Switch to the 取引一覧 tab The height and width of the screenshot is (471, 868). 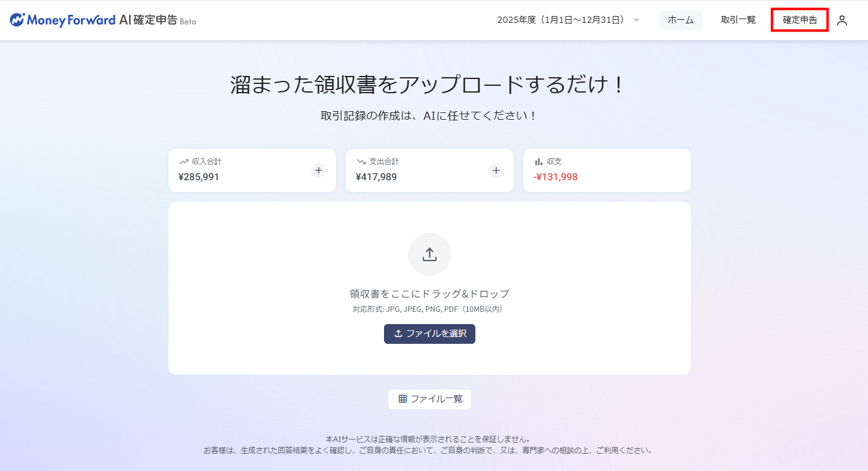[x=738, y=20]
